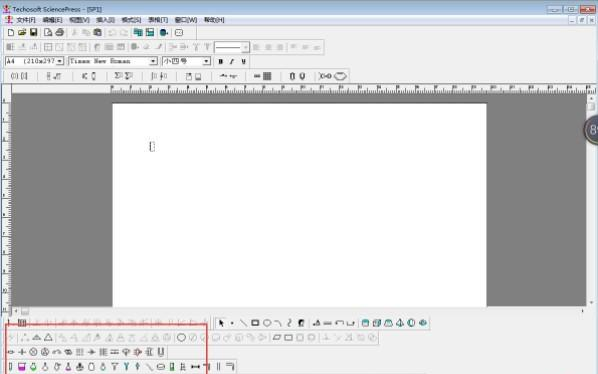Open the 格式(S) menu
Viewport: 598px width, 374px height.
pos(131,20)
